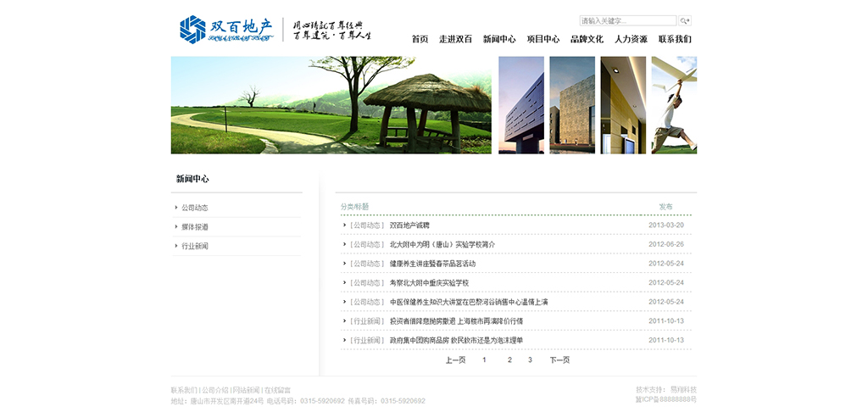868x412 pixels.
Task: Select 媒体报道 in the sidebar
Action: pyautogui.click(x=194, y=227)
